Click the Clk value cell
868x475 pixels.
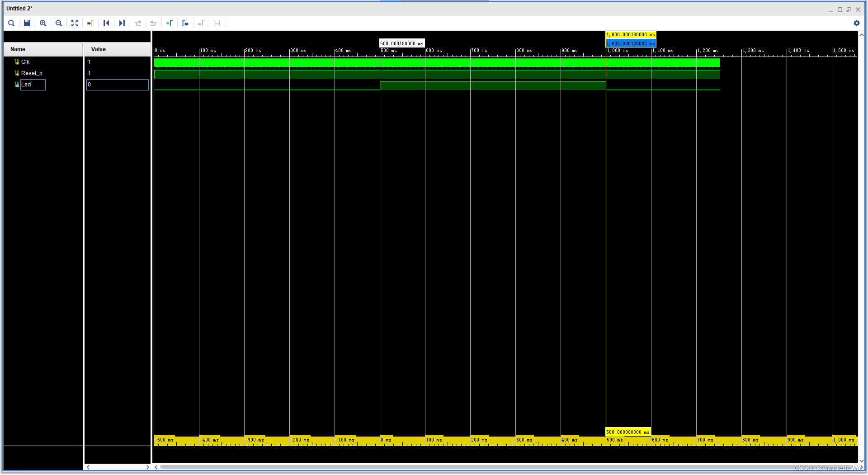point(118,62)
